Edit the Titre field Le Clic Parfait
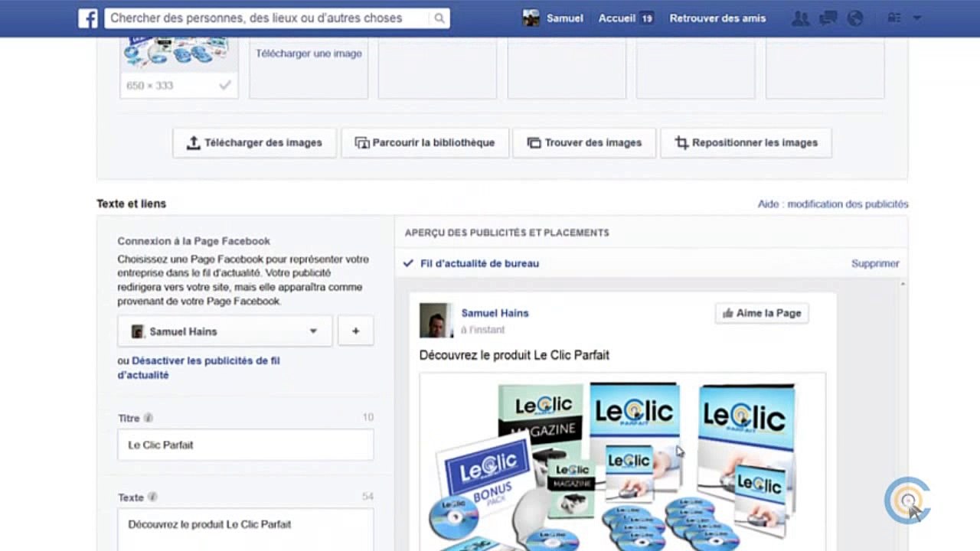The height and width of the screenshot is (551, 980). 246,445
